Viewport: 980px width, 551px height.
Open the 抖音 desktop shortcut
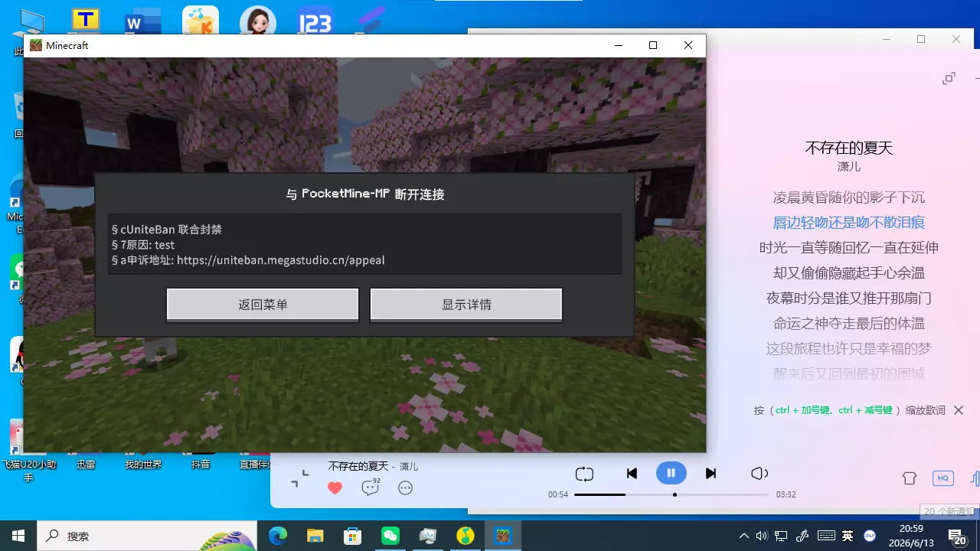(x=201, y=464)
